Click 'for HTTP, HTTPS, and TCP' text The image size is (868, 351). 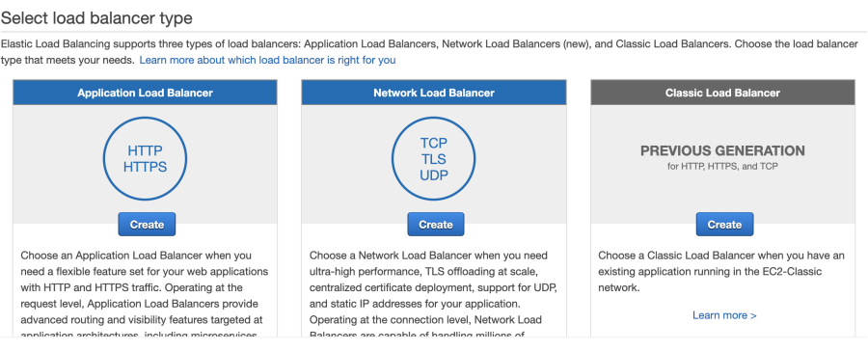tap(722, 166)
